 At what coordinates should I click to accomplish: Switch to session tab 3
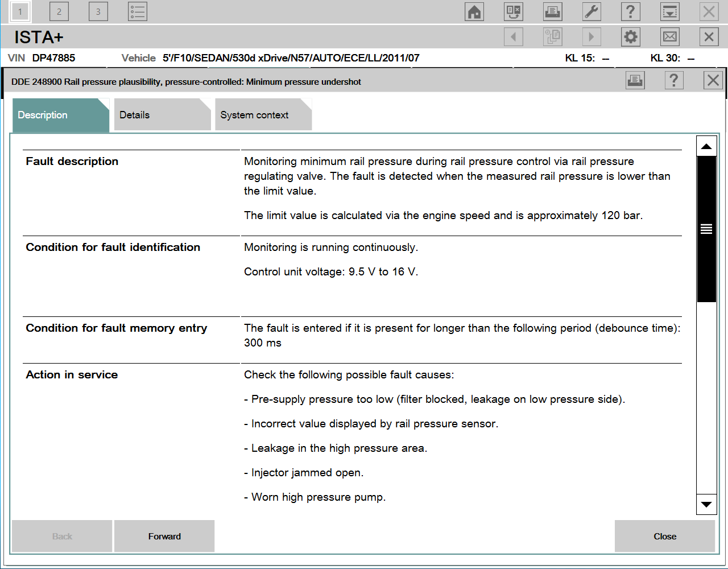point(98,11)
